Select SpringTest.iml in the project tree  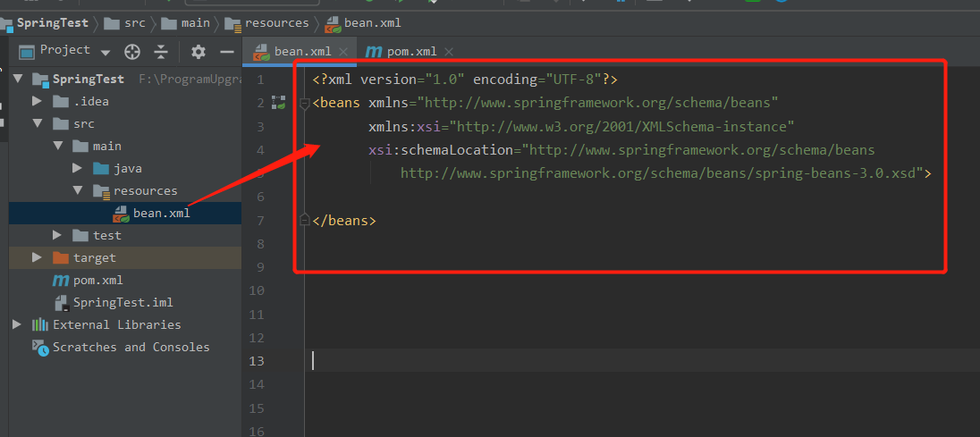tap(125, 303)
